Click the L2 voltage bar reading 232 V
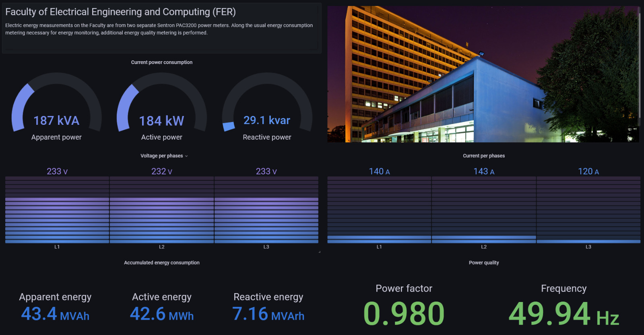Screen dimensions: 644x335 tap(162, 210)
